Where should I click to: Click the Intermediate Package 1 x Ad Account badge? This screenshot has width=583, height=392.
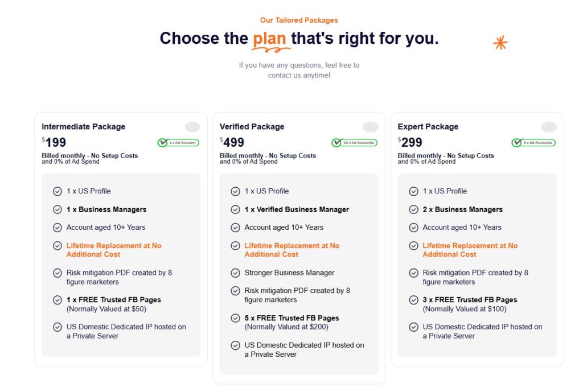click(x=178, y=143)
